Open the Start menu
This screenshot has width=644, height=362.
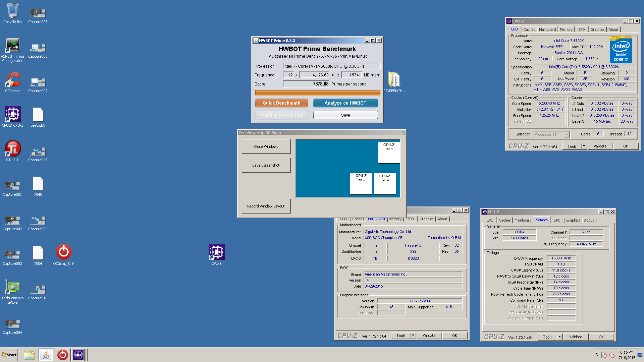tap(9, 355)
